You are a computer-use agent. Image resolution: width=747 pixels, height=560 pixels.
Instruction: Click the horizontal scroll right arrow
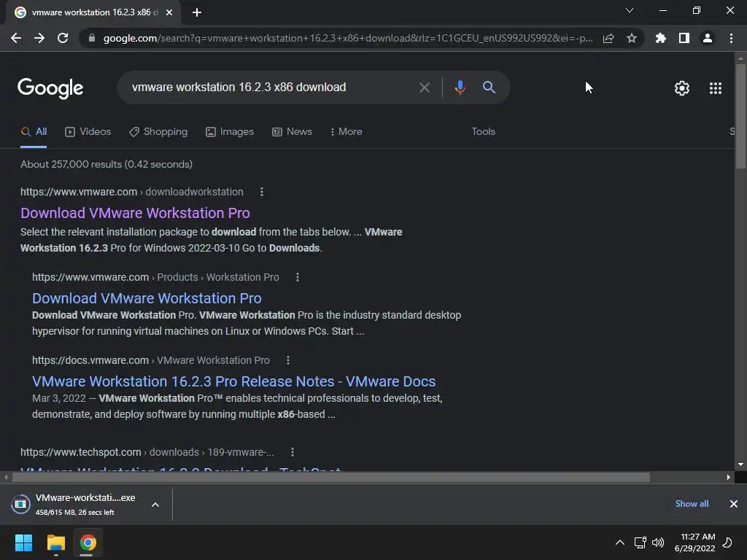(729, 477)
